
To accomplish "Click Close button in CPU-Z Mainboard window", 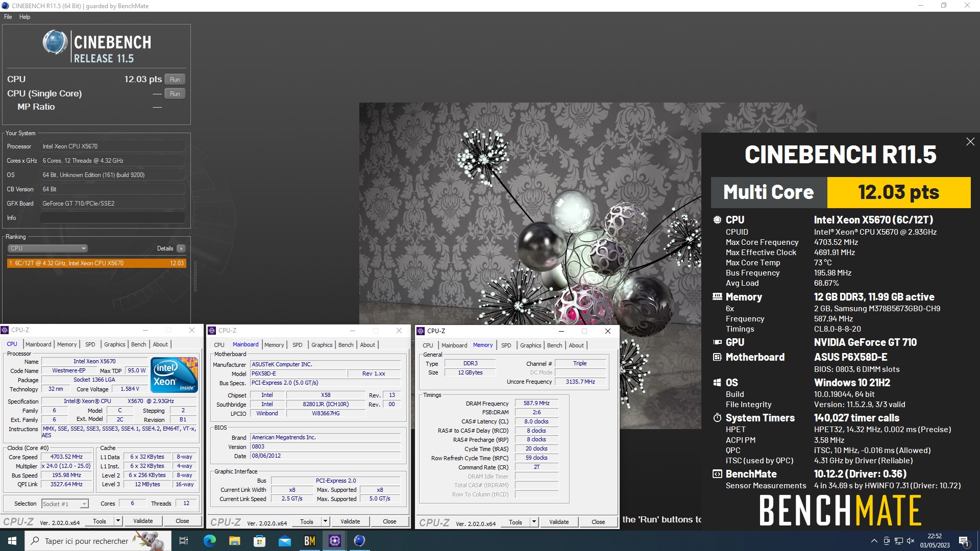I will [389, 521].
